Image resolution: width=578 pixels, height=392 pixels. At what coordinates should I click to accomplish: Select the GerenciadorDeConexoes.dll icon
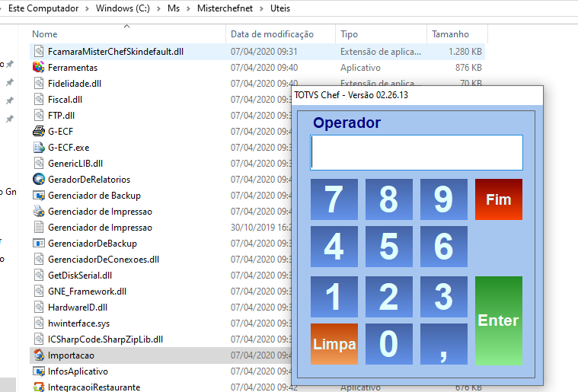click(39, 260)
